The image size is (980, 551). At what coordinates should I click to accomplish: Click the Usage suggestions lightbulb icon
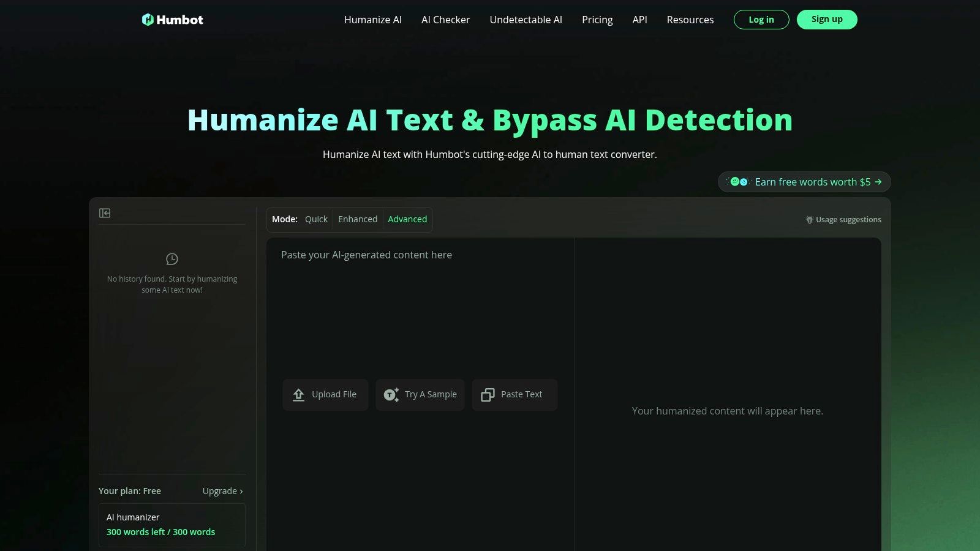pyautogui.click(x=810, y=220)
